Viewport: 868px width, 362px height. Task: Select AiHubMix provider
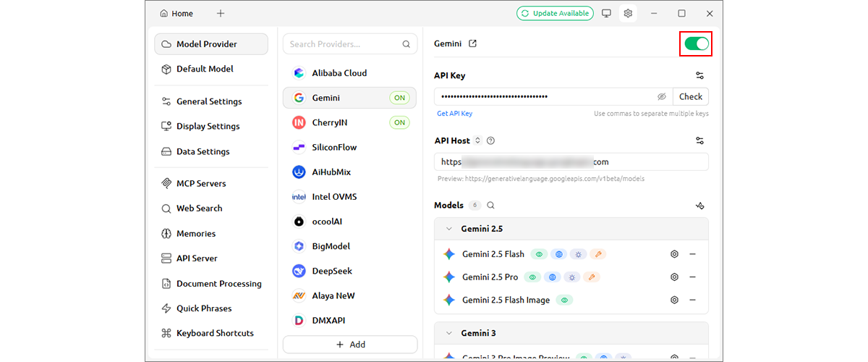(x=349, y=172)
